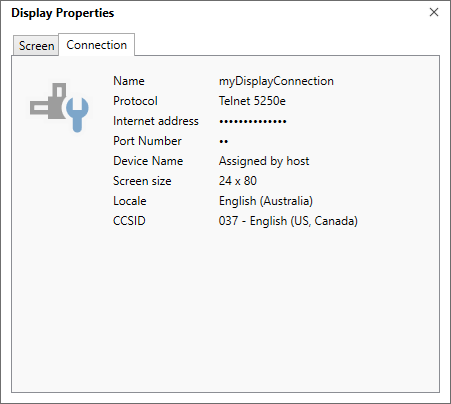Click the Name label

click(129, 81)
